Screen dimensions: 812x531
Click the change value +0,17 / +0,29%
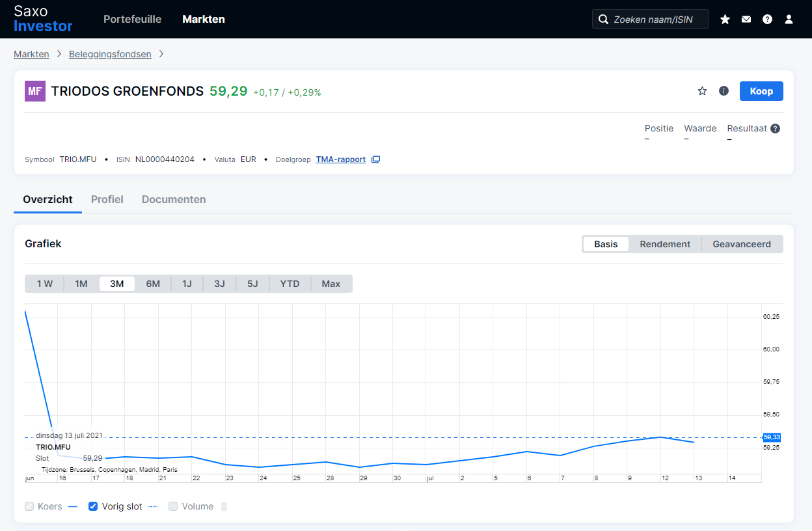[x=287, y=92]
